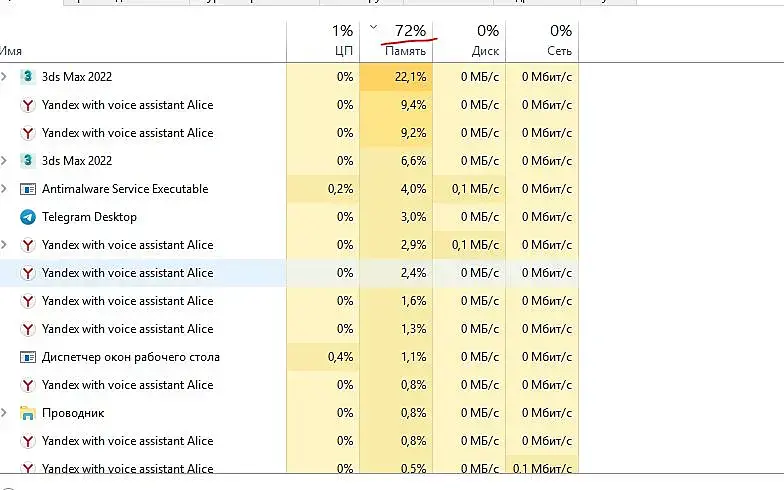Click the Проводник folder icon

pos(28,413)
